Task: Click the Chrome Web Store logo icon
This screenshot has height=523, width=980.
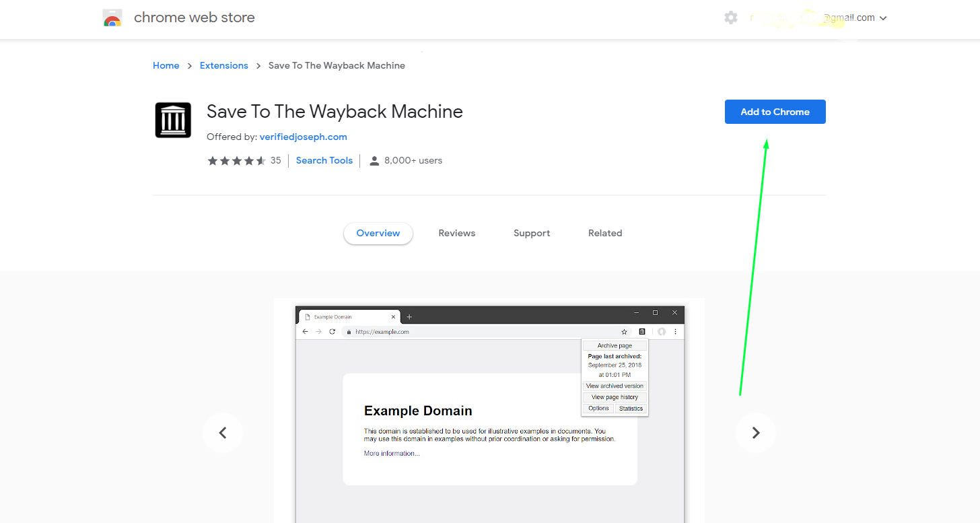Action: tap(112, 18)
